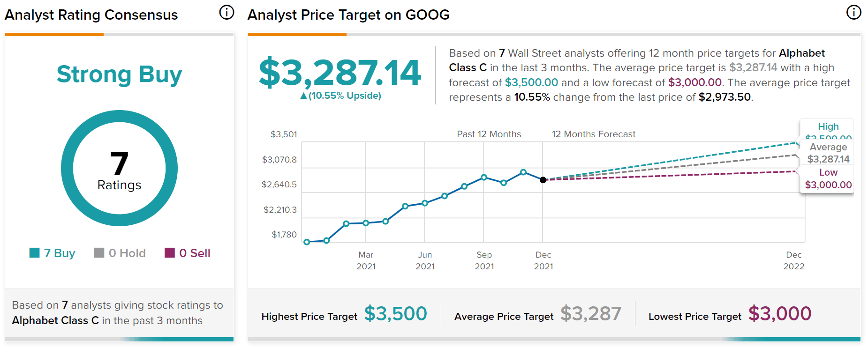
Task: Expand the Low $3,000.00 forecast label
Action: [x=827, y=178]
